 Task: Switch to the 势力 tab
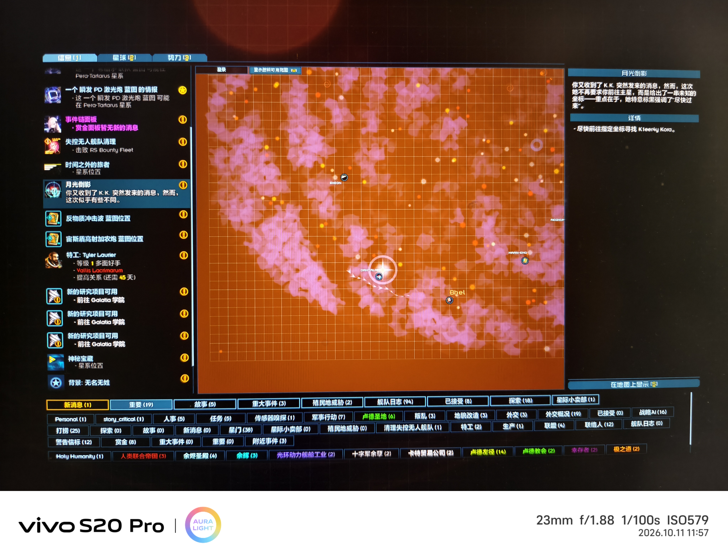pyautogui.click(x=180, y=58)
